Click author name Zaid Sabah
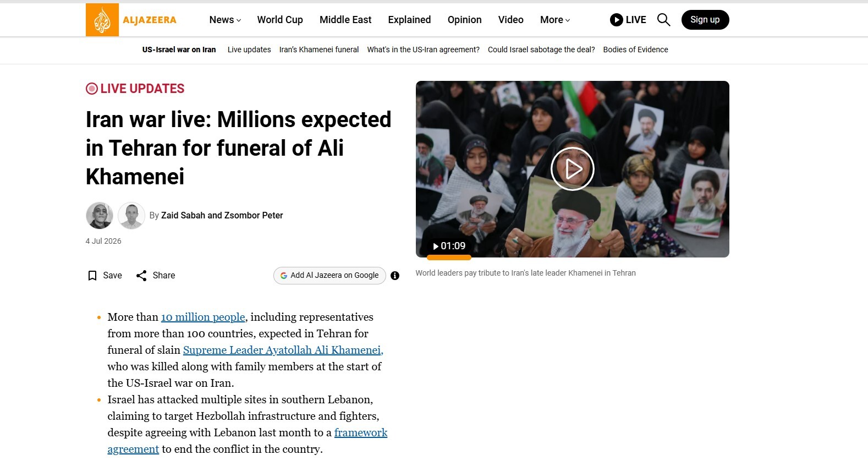This screenshot has width=868, height=466. [183, 216]
